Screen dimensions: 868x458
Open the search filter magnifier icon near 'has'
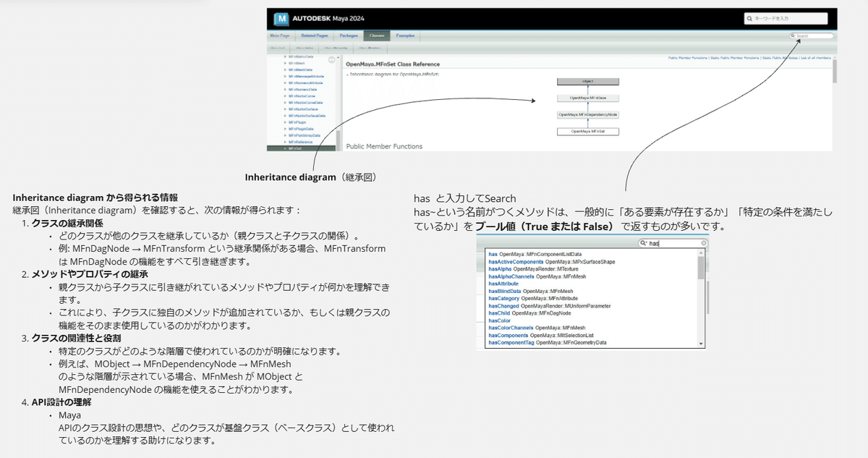(x=644, y=242)
